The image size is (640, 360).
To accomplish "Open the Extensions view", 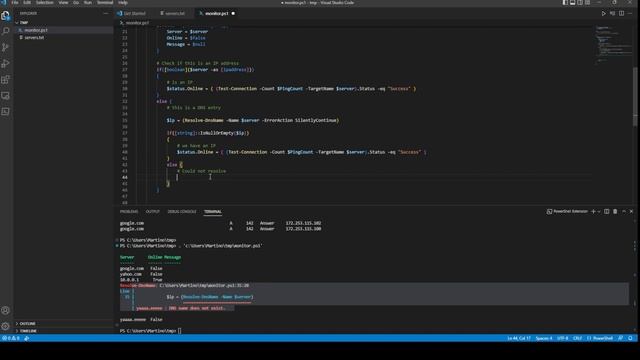I will [5, 80].
